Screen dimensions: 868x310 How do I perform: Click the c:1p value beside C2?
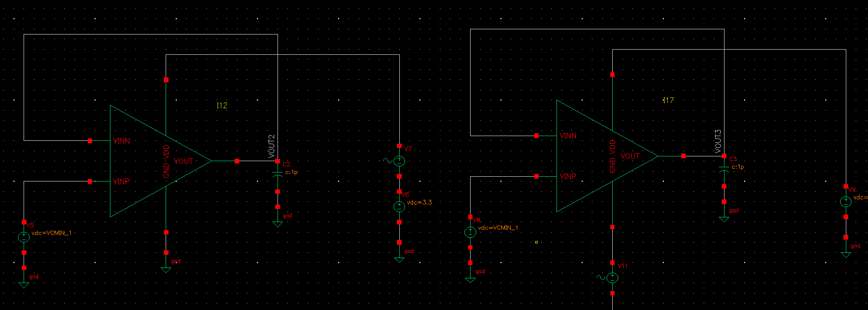(x=292, y=172)
